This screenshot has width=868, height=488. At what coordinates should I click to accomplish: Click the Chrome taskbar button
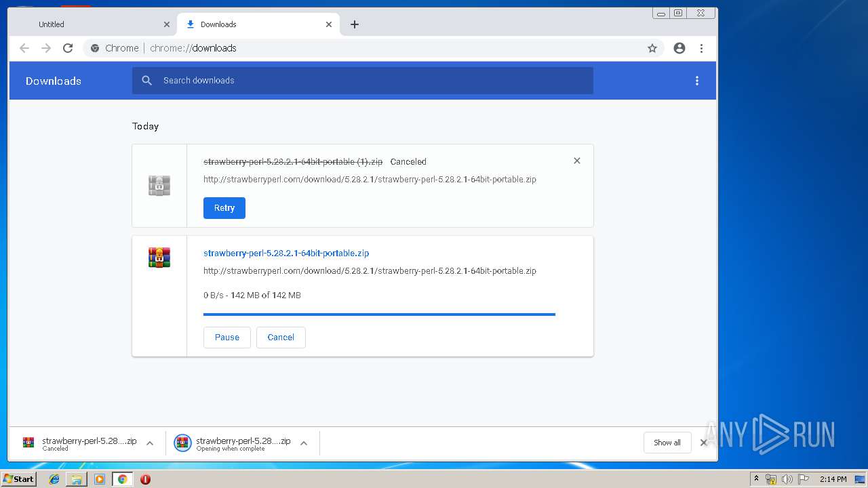tap(123, 479)
